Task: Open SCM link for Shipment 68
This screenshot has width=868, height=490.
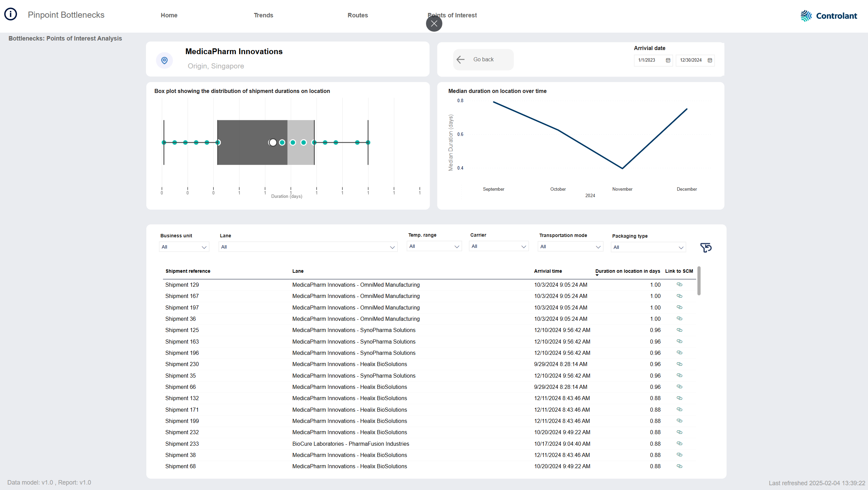Action: pos(679,466)
